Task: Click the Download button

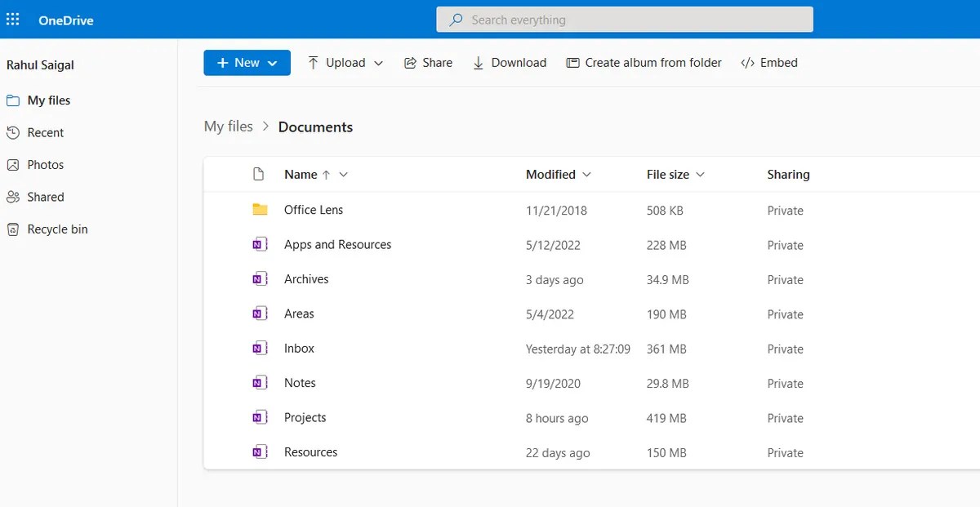Action: [510, 62]
